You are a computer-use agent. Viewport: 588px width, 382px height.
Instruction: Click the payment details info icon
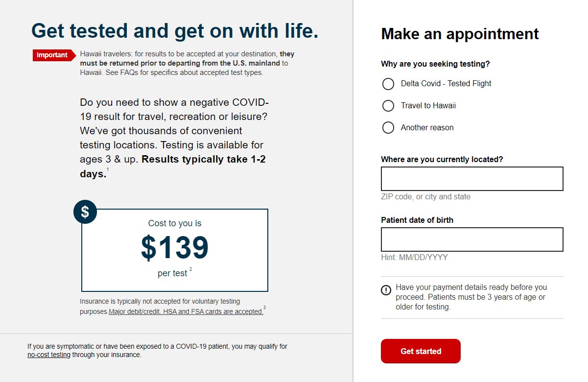pos(385,290)
